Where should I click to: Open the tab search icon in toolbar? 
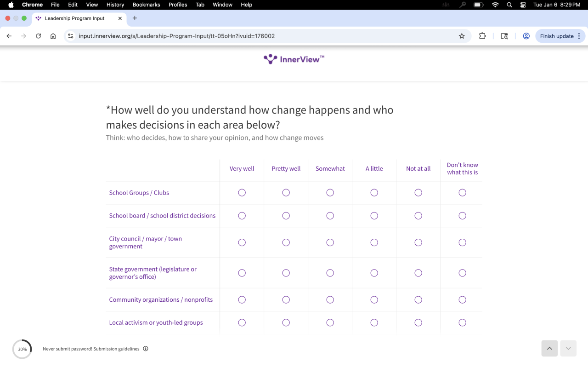[504, 36]
